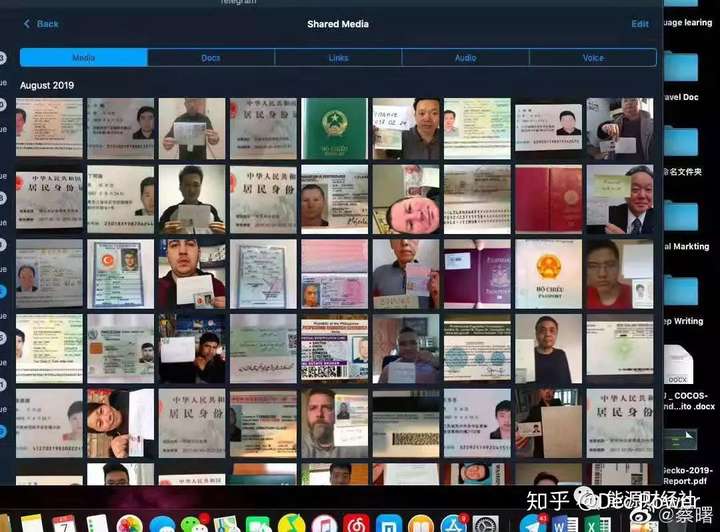Open the green passport cover thumbnail
Image resolution: width=720 pixels, height=532 pixels.
point(334,128)
